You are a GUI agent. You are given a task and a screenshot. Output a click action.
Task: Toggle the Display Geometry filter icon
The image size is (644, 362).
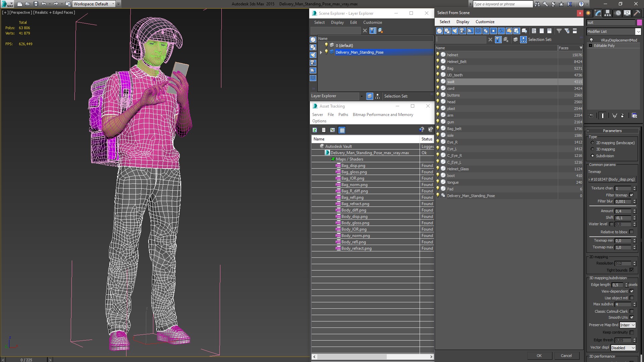[x=439, y=31]
